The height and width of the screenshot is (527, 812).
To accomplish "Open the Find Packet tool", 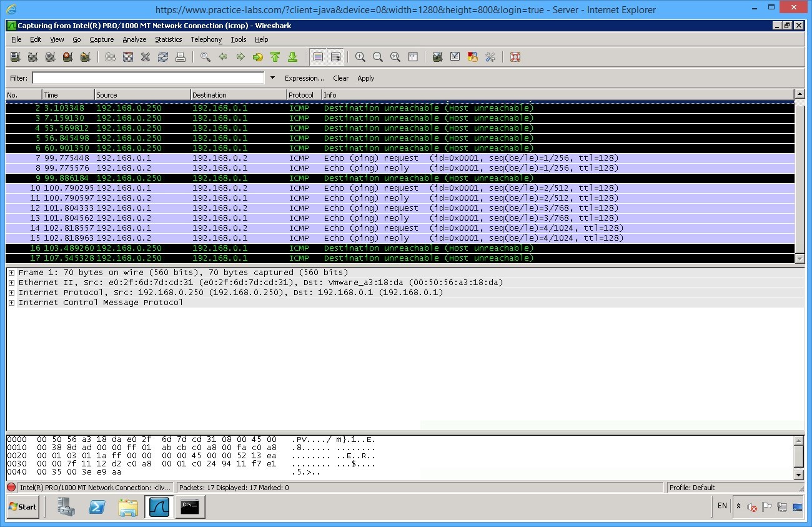I will tap(205, 57).
